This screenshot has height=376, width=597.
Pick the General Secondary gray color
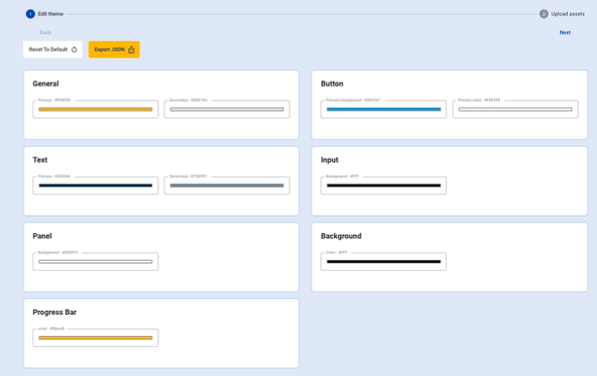[227, 110]
